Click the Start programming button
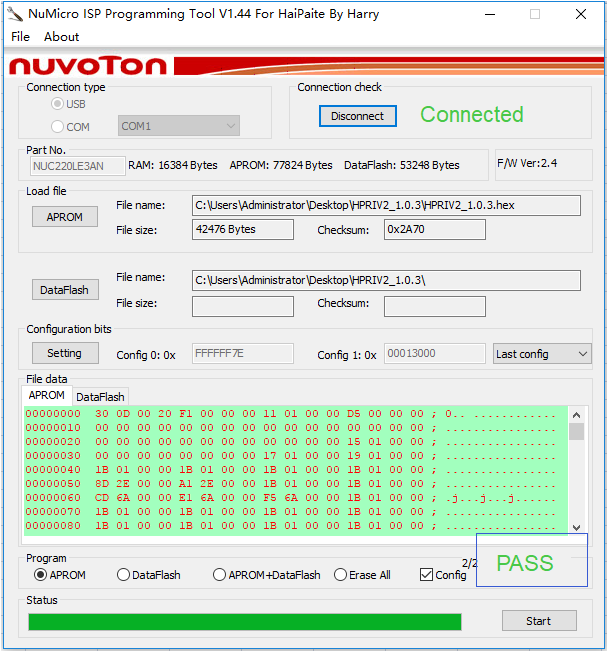Screen dimensions: 608x652 [539, 621]
